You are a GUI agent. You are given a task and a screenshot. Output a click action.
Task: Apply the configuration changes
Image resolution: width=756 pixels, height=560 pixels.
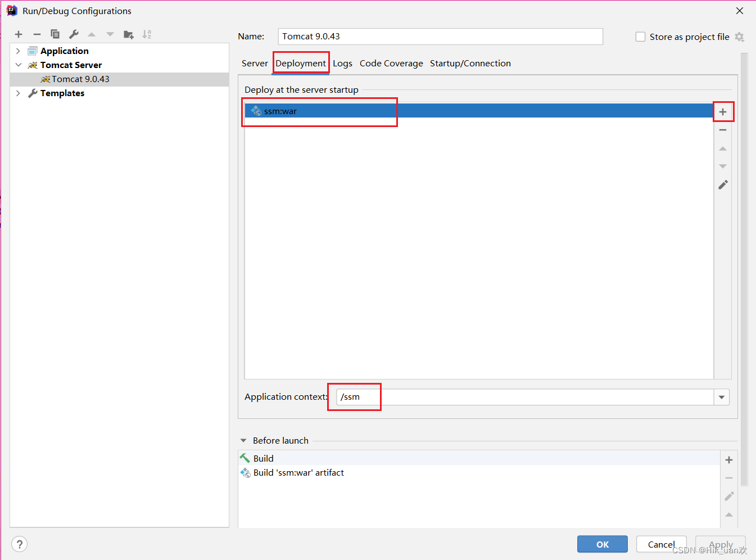pyautogui.click(x=720, y=544)
